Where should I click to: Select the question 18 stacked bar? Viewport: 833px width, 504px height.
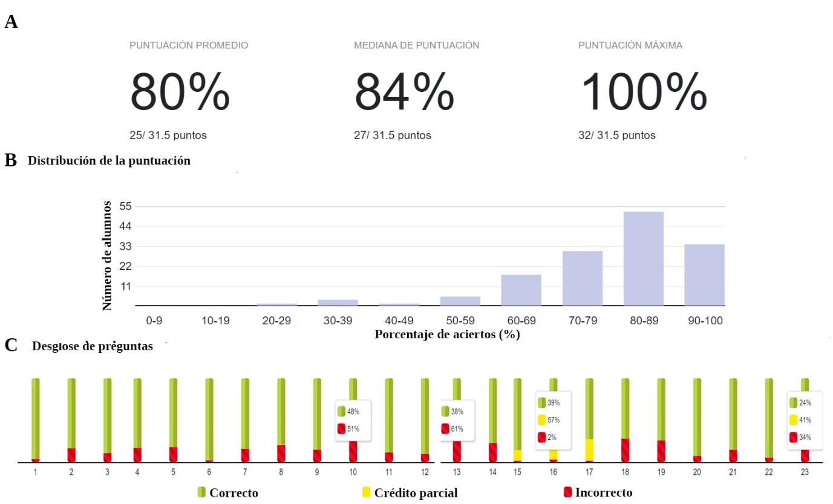point(626,421)
